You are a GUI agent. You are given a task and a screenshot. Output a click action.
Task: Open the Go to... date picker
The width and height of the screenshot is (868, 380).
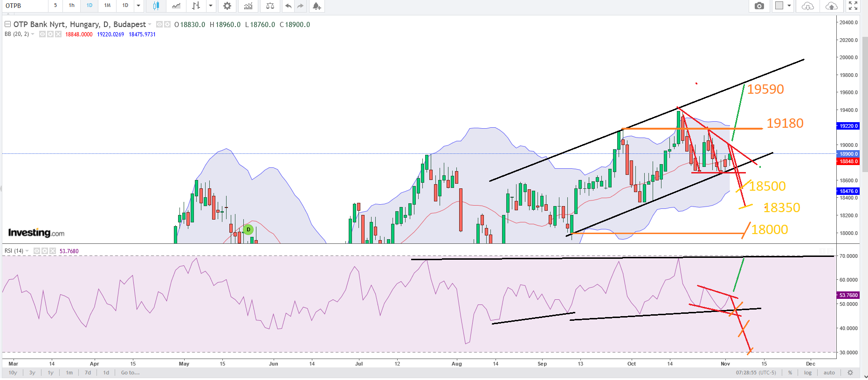tap(130, 373)
